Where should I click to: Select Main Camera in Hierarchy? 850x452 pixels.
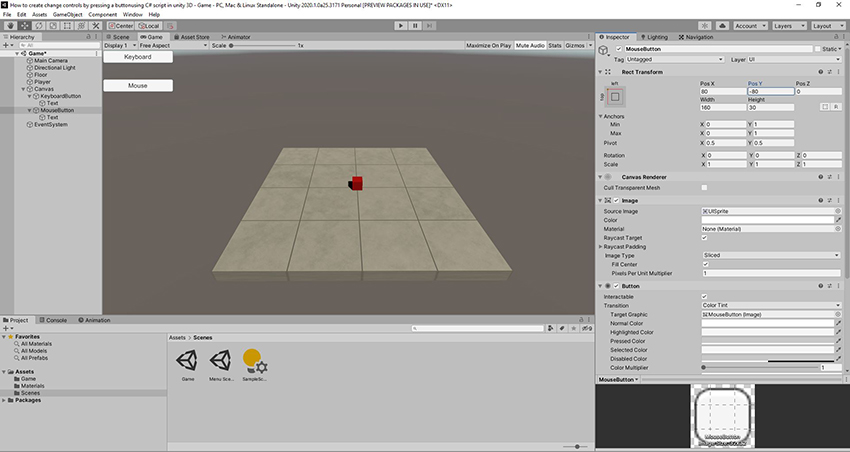click(51, 61)
